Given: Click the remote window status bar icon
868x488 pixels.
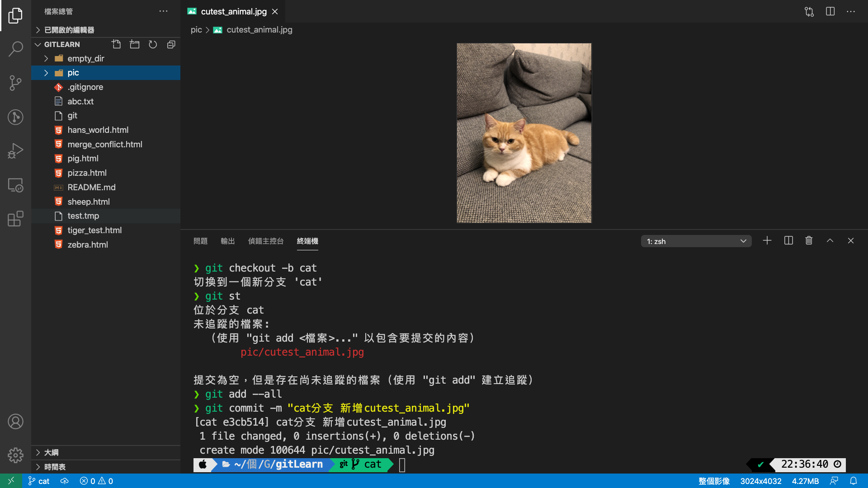Looking at the screenshot, I should 11,481.
